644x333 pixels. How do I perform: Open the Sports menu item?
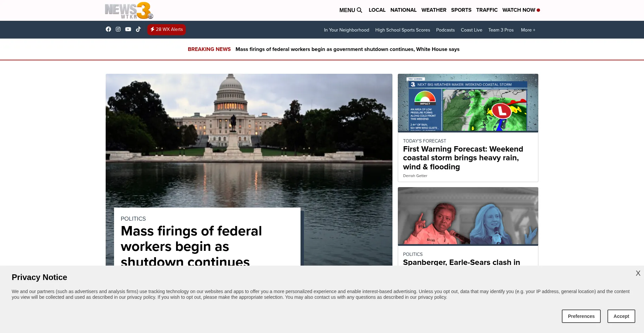point(461,10)
